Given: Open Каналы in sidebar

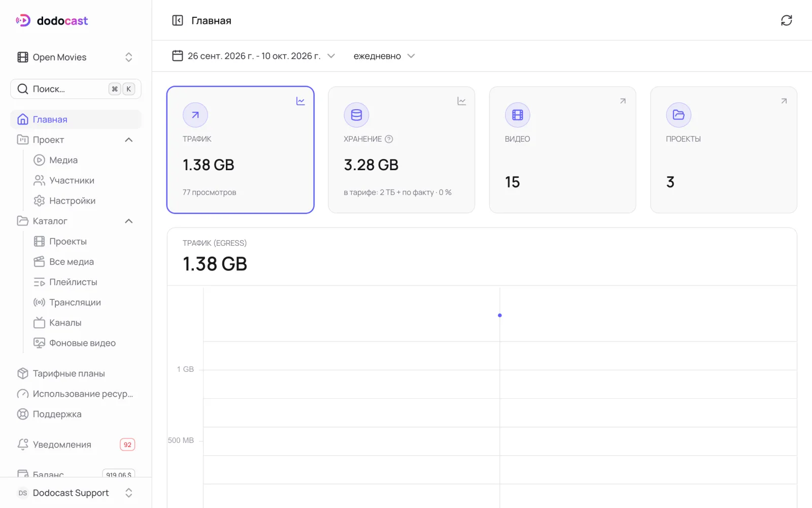Looking at the screenshot, I should [84, 323].
